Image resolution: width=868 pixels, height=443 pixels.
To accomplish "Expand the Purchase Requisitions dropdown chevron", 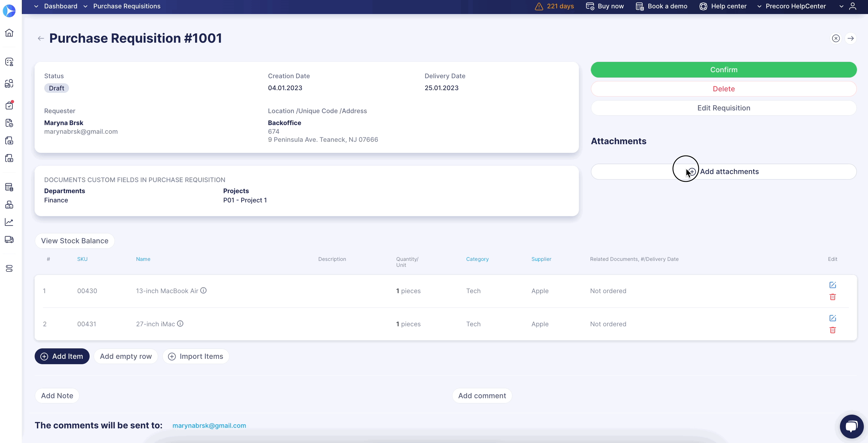I will (85, 6).
